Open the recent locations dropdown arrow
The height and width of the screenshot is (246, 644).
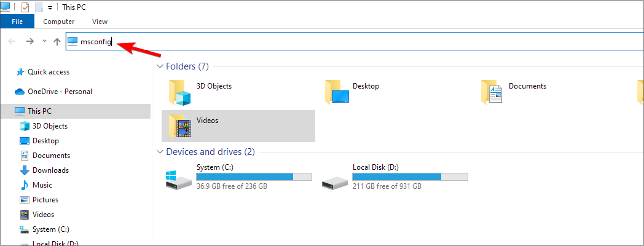[x=44, y=41]
